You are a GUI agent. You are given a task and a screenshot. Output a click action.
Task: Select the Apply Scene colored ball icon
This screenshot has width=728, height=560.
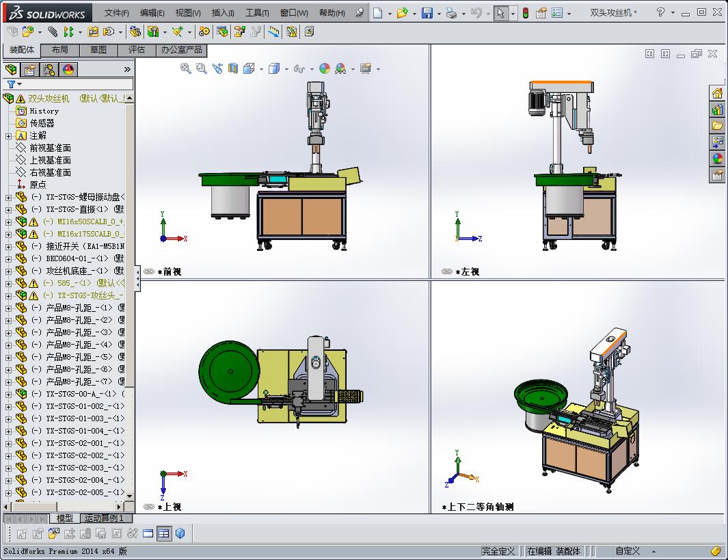[325, 68]
